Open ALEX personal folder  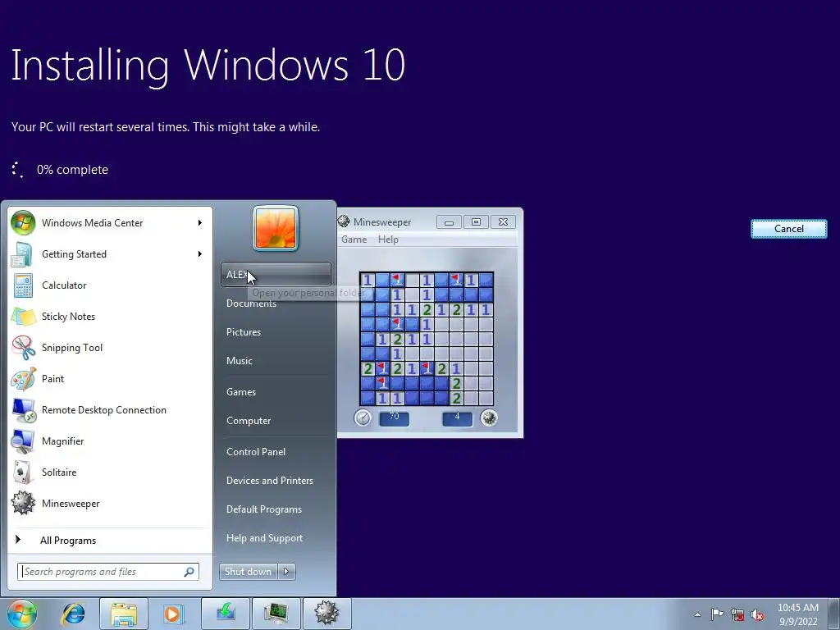[x=276, y=274]
